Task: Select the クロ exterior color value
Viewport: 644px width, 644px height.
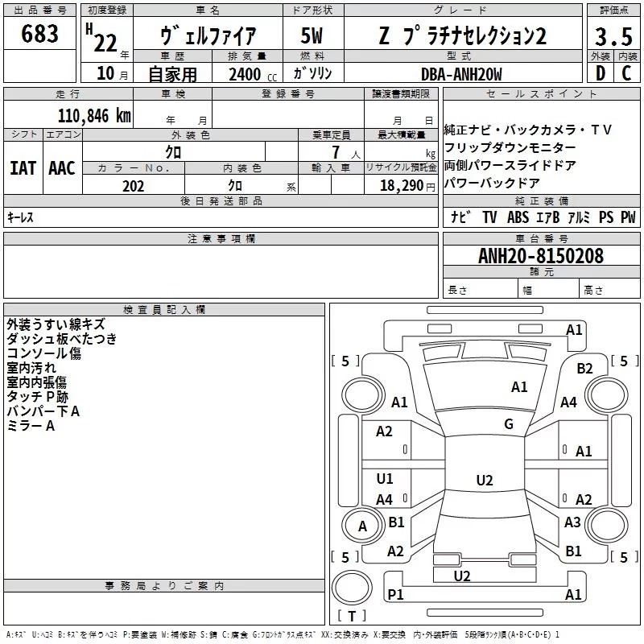Action: click(x=173, y=152)
